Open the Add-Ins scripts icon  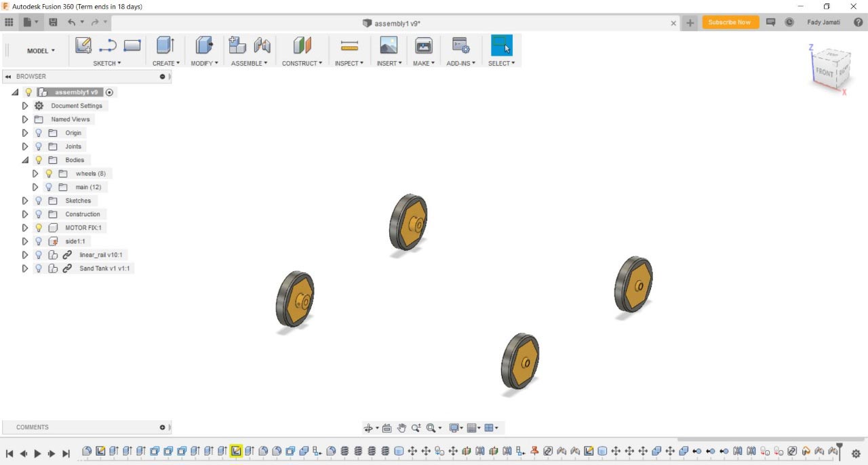click(460, 45)
